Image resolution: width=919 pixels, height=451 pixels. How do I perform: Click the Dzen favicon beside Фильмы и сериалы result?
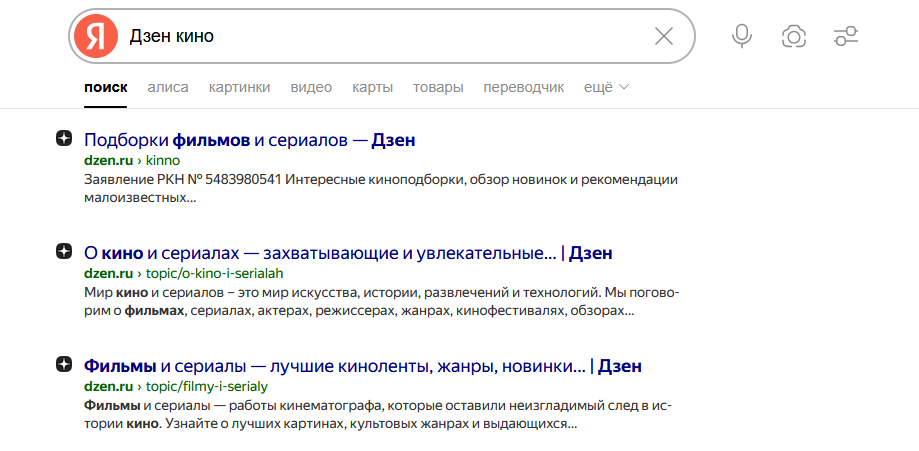click(x=64, y=365)
